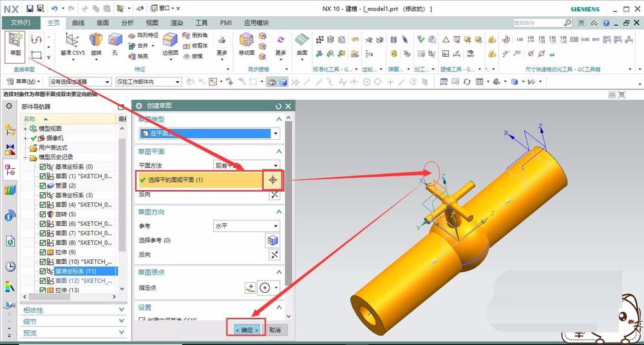This screenshot has width=644, height=345.
Task: Open the 草图类型 在平面上 dropdown
Action: 209,133
